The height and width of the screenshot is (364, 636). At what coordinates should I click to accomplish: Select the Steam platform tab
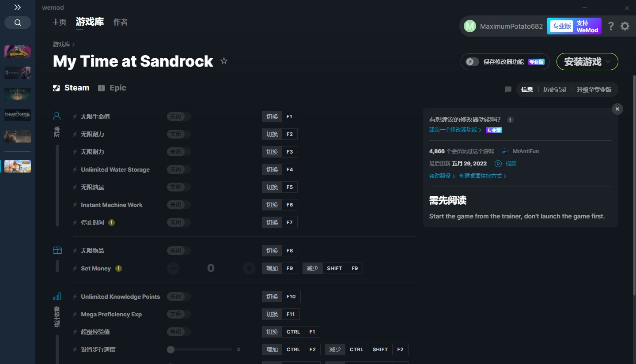pyautogui.click(x=71, y=88)
